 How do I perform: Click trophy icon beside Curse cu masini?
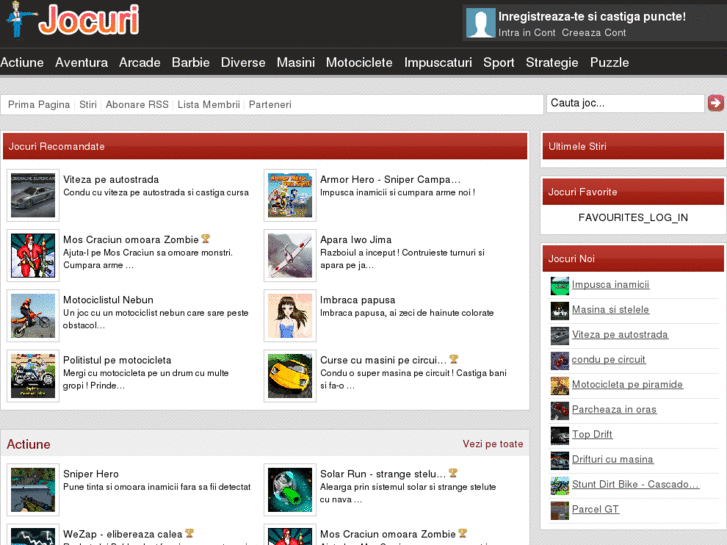pos(453,359)
